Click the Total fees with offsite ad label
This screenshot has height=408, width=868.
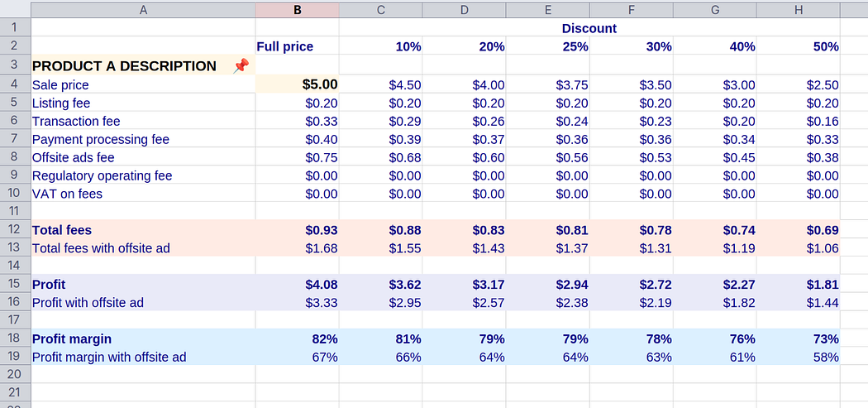coord(101,247)
